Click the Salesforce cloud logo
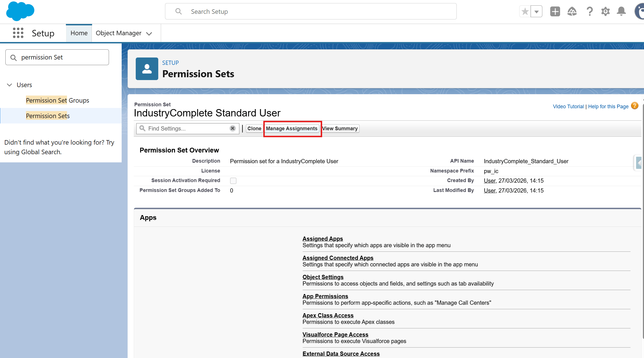644x358 pixels. click(x=20, y=11)
